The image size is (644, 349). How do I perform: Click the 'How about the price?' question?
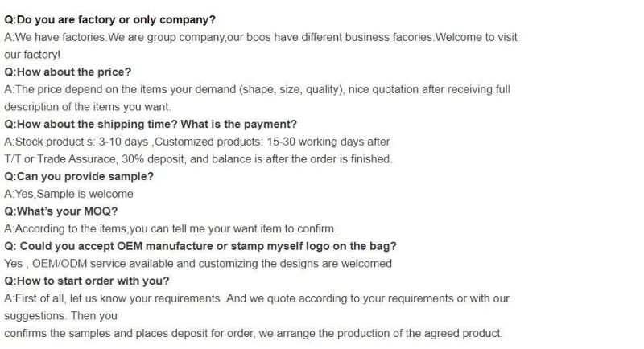68,72
